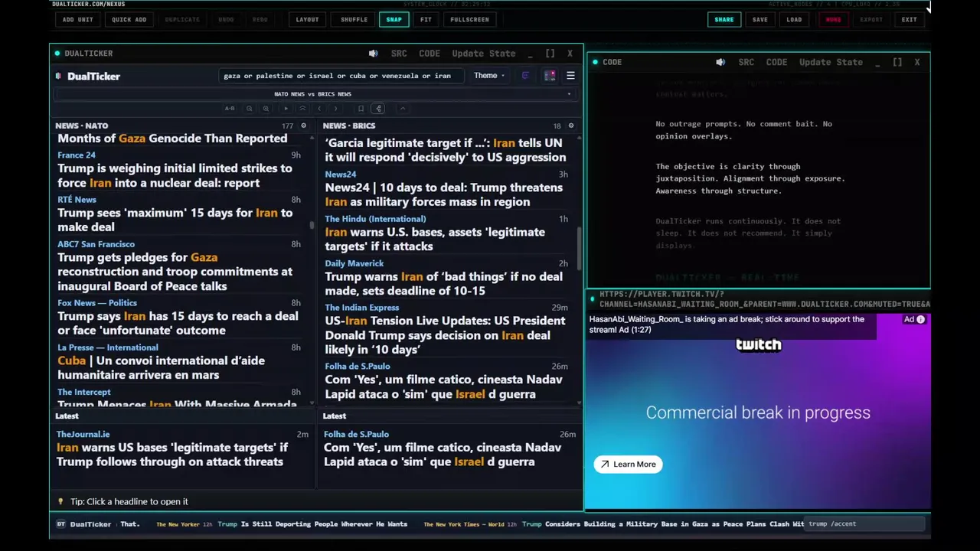Click the red NUKE button

[x=833, y=19]
